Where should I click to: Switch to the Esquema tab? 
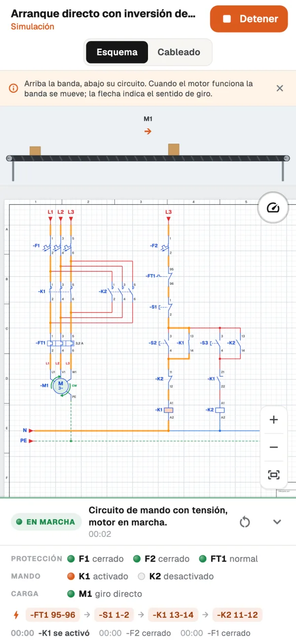[x=117, y=52]
